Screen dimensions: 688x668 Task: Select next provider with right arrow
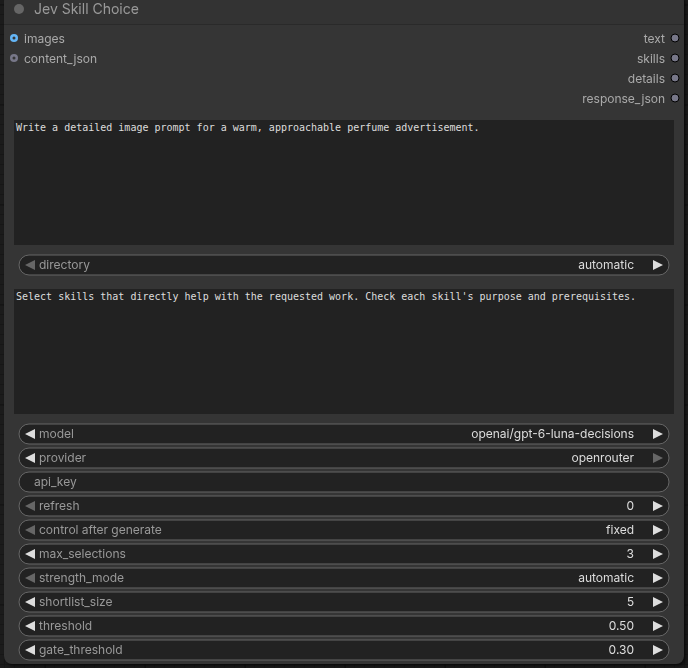click(657, 458)
